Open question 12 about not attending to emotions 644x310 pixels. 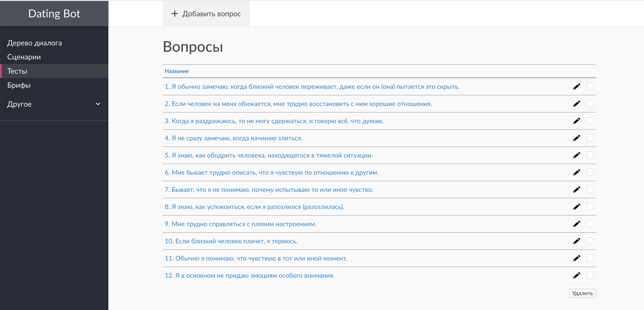250,275
